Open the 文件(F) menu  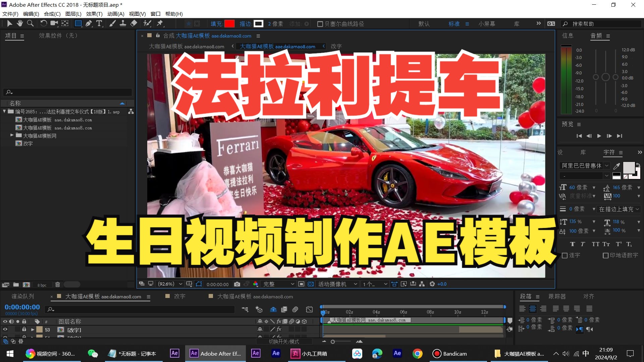coord(10,14)
